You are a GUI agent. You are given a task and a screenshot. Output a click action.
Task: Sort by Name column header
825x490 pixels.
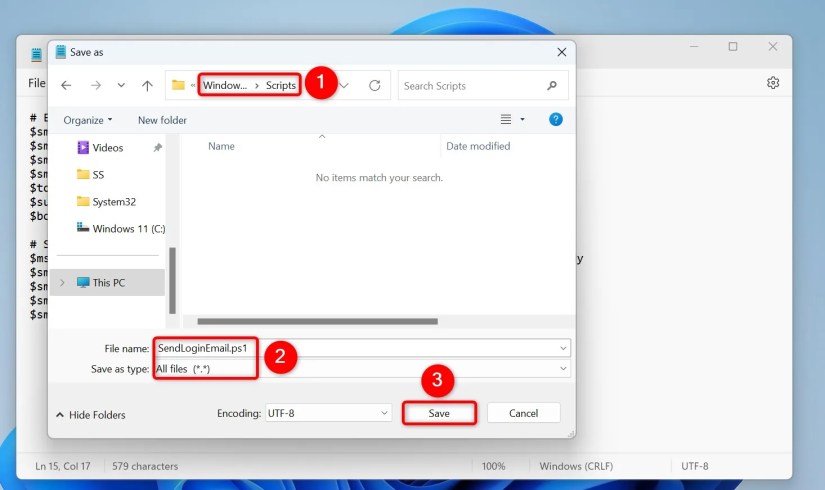point(221,146)
